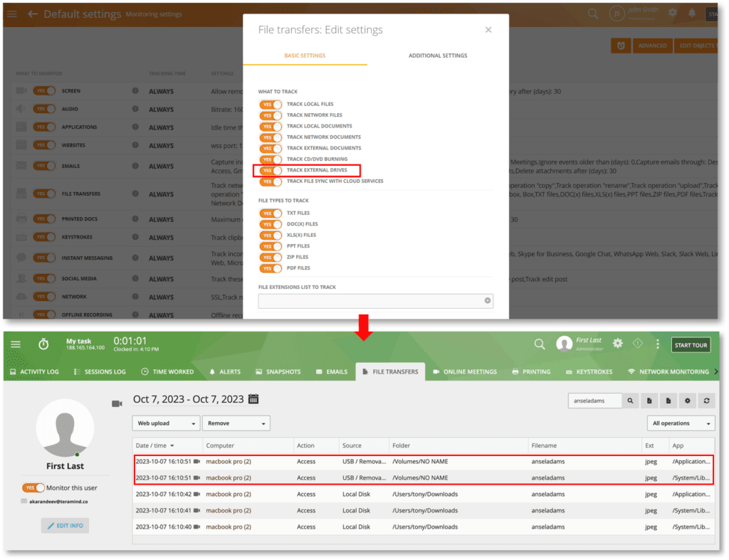Viewport: 729px width, 560px height.
Task: Toggle Monitor this user switch
Action: coord(33,487)
